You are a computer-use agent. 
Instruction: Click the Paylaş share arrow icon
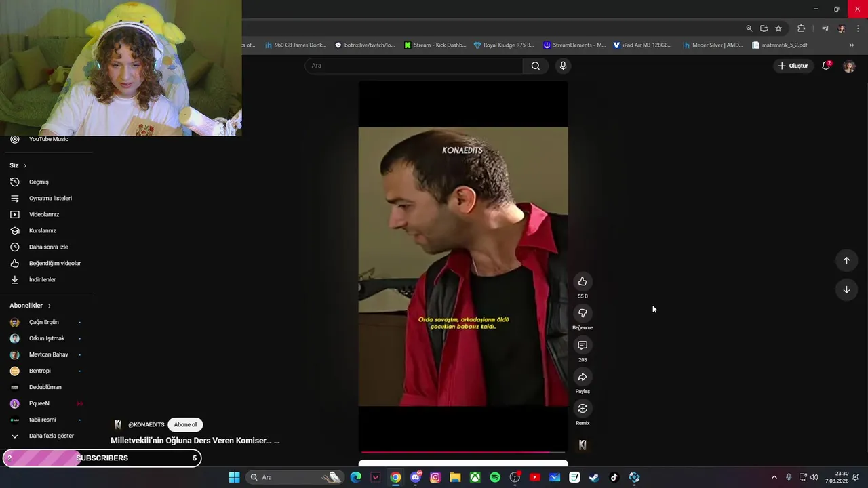point(583,377)
